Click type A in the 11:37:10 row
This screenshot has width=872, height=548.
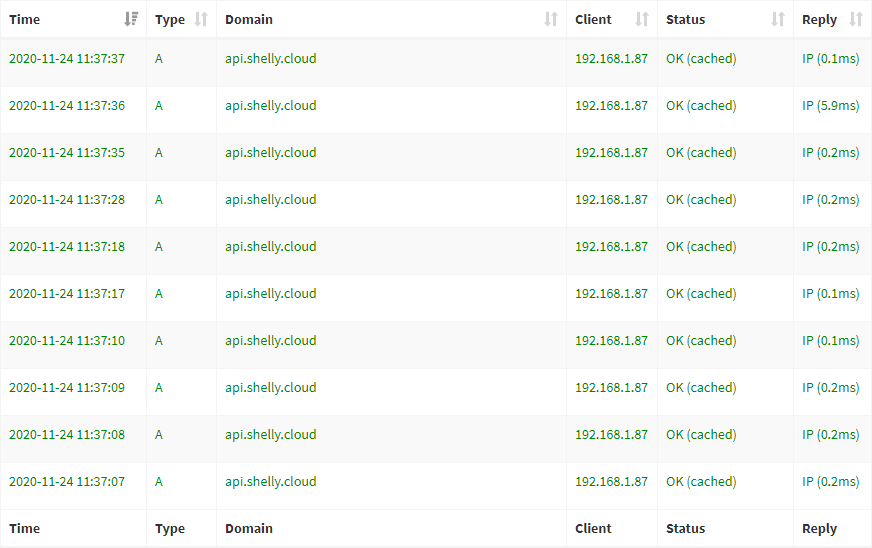158,340
